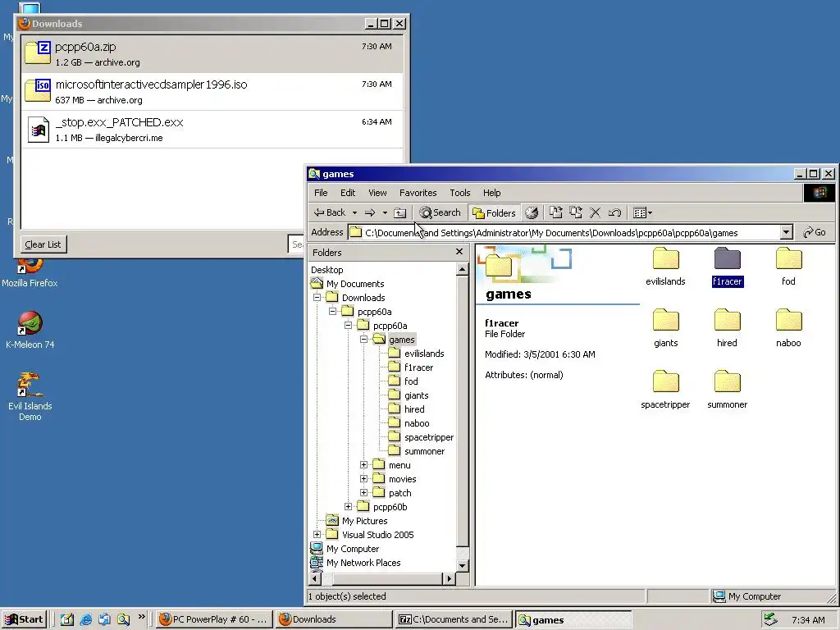
Task: Click the Delete toolbar icon
Action: (596, 212)
